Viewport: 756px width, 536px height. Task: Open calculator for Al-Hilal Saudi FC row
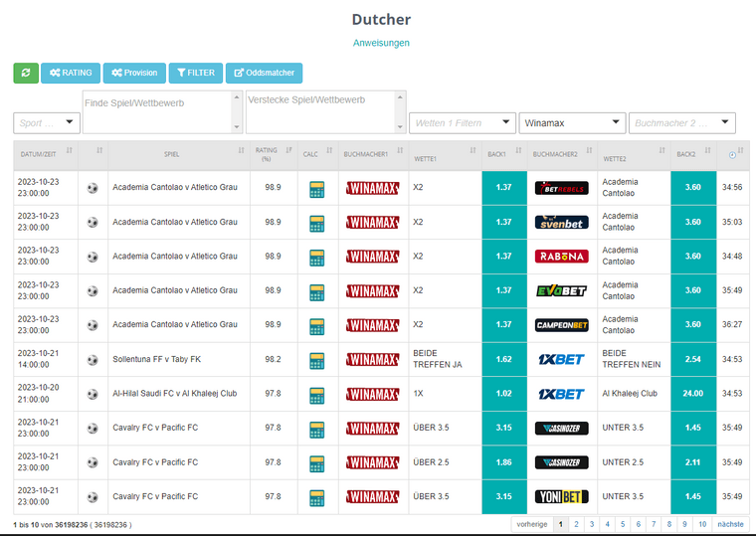(x=316, y=395)
